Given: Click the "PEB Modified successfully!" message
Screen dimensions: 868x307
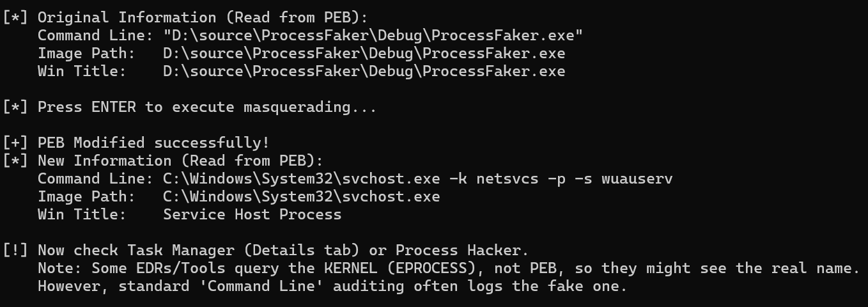Looking at the screenshot, I should pos(153,143).
